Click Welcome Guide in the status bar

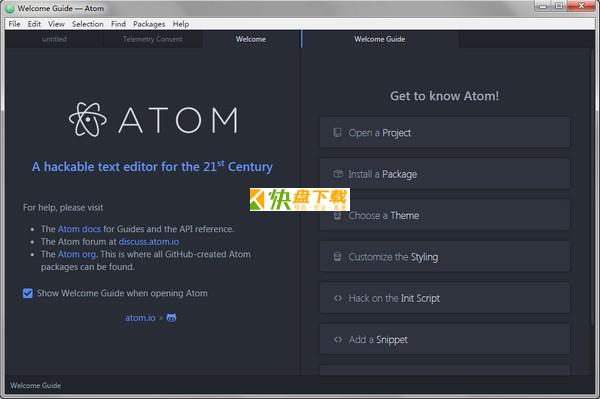(36, 385)
